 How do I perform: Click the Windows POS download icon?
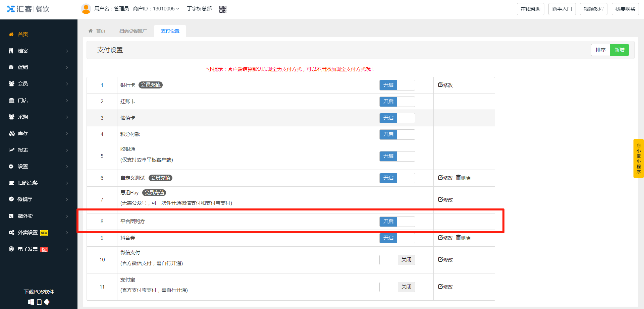(31, 302)
